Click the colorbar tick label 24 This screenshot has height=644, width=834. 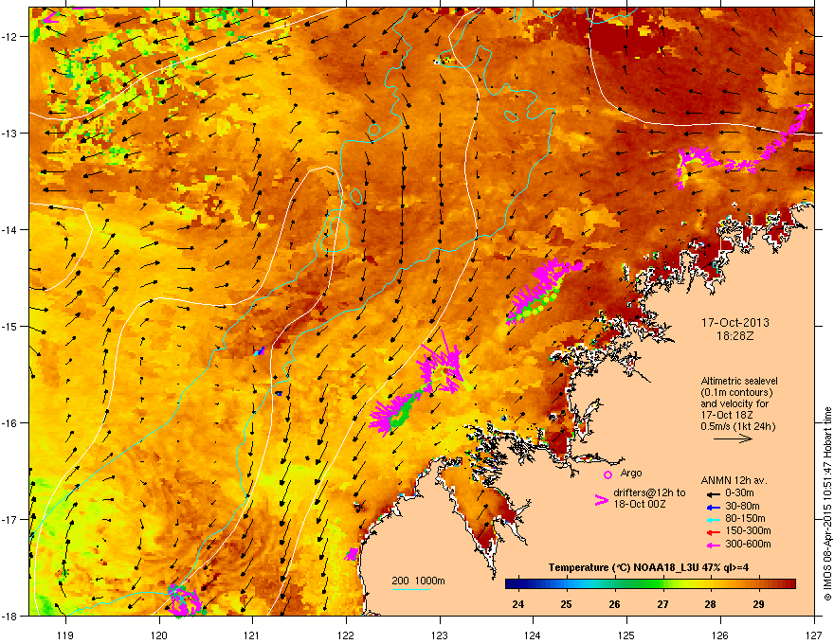pyautogui.click(x=518, y=604)
